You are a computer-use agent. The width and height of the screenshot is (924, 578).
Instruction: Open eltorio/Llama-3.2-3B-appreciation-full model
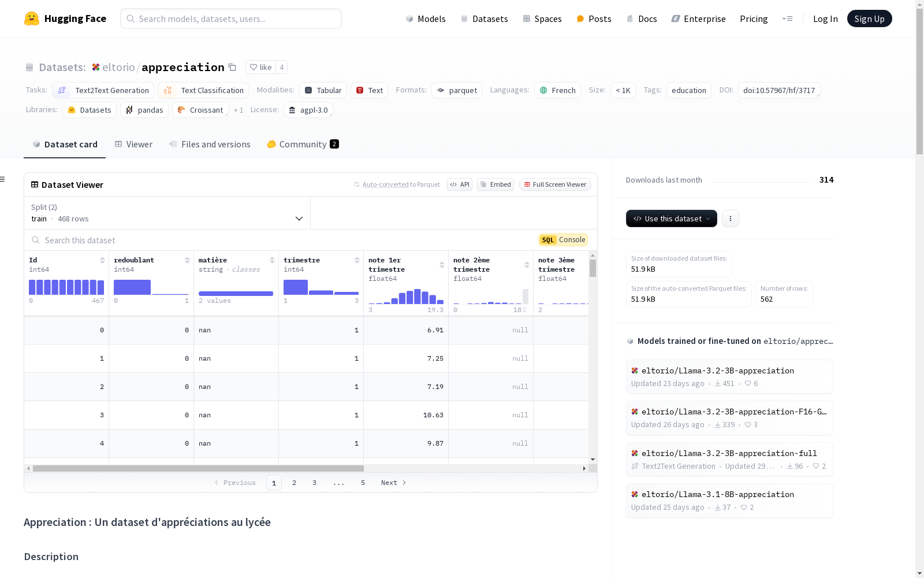click(x=729, y=459)
